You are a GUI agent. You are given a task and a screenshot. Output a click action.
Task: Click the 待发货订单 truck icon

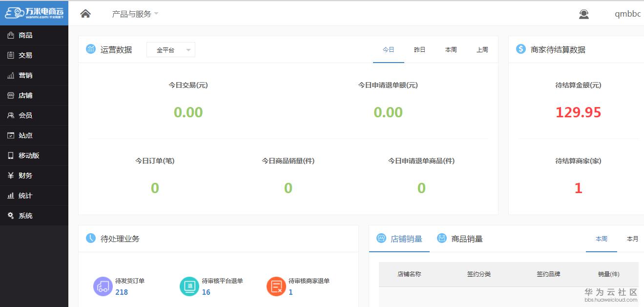tap(102, 286)
